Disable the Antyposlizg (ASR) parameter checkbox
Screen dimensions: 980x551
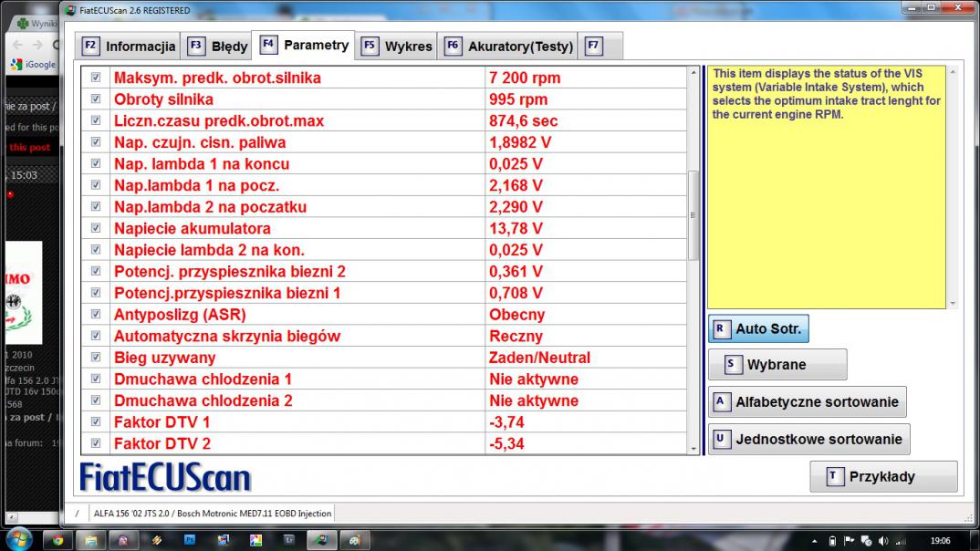(x=96, y=315)
